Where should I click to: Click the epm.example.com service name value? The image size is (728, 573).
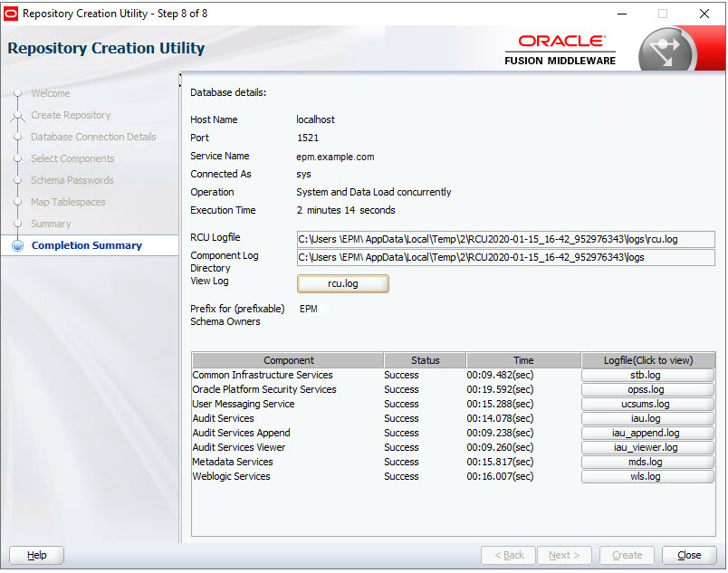point(335,157)
